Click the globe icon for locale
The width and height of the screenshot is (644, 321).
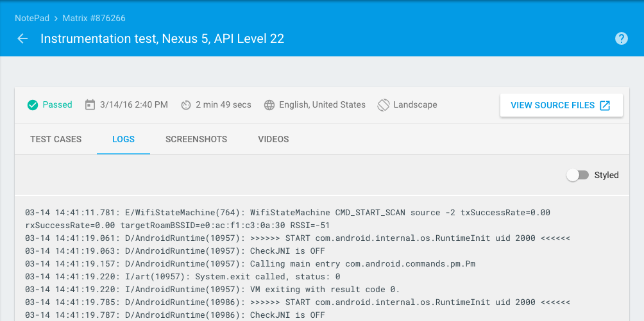[x=269, y=105]
